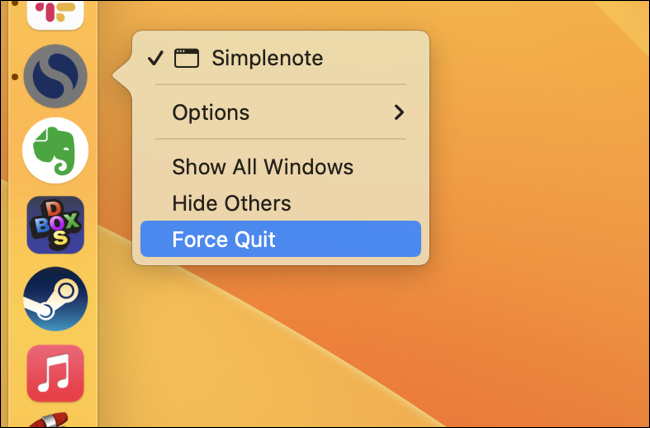Expand the Options submenu arrow
Image resolution: width=650 pixels, height=428 pixels.
399,112
